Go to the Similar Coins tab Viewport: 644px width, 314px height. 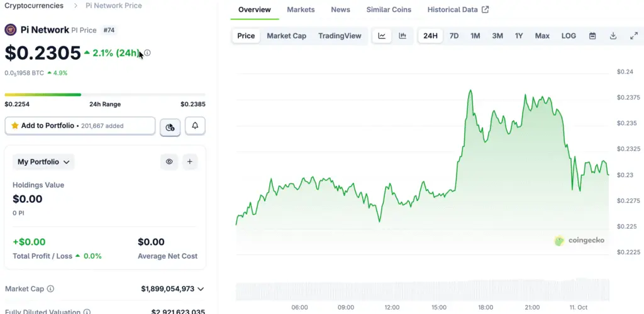[x=389, y=9]
